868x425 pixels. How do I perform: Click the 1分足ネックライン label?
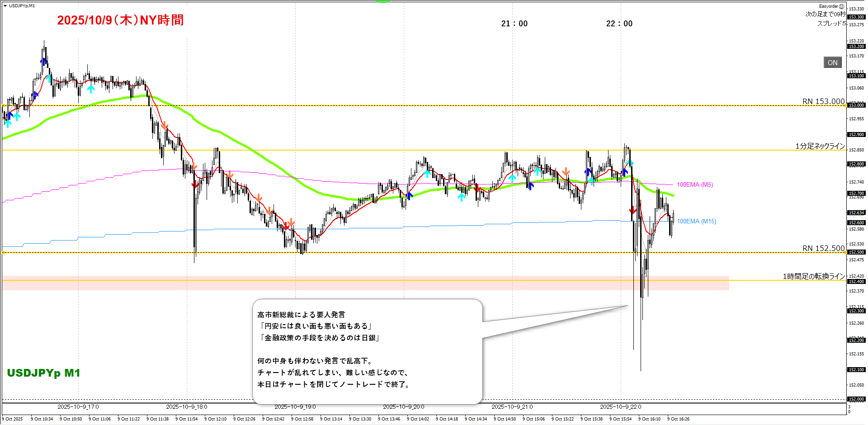click(x=820, y=146)
